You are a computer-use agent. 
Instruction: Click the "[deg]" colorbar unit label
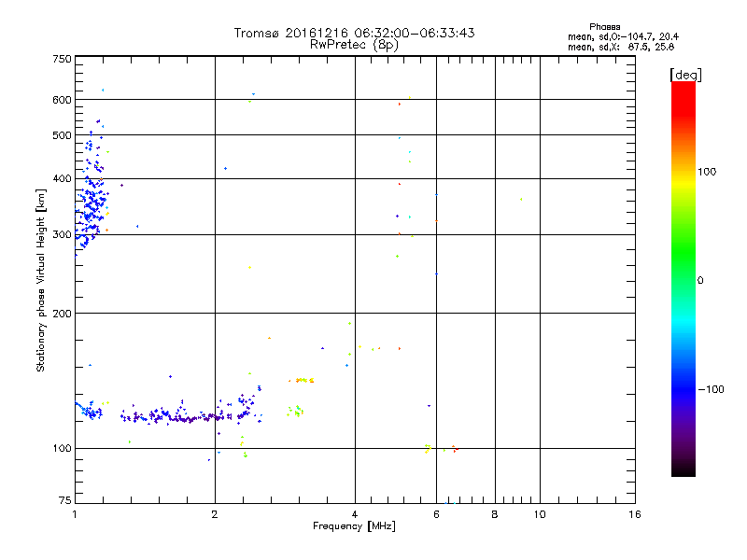(685, 75)
